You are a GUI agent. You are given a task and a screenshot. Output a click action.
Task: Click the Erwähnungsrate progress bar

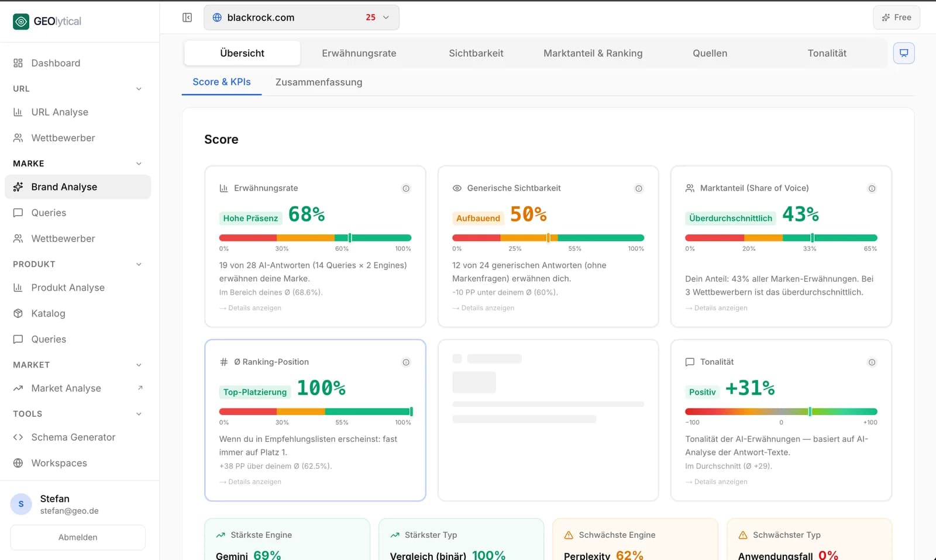click(x=315, y=238)
